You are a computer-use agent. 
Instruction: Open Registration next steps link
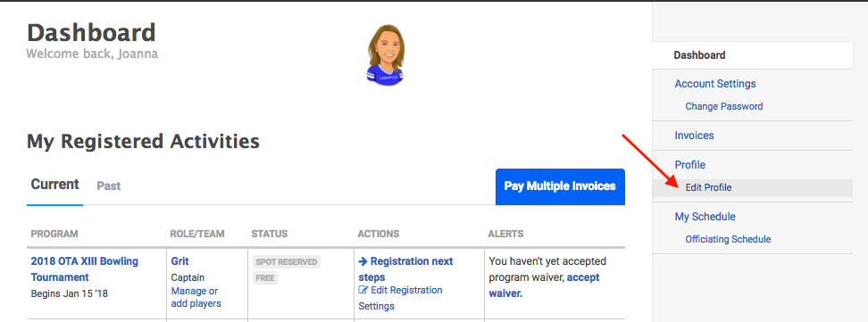coord(405,268)
